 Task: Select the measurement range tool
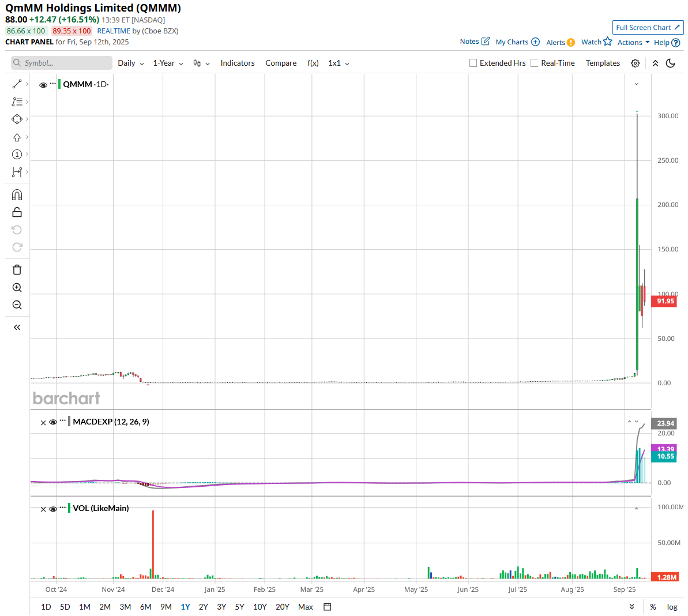tap(17, 172)
